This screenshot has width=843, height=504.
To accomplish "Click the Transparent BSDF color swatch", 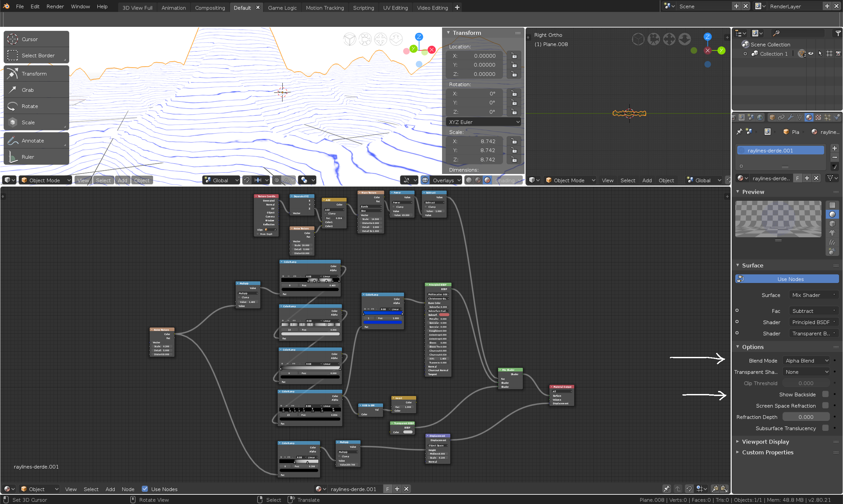I will click(x=408, y=432).
